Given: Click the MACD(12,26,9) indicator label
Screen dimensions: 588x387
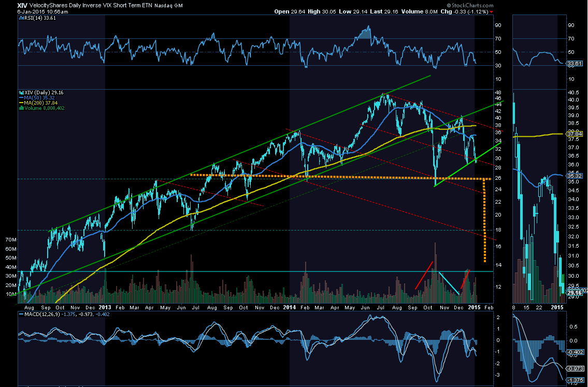Looking at the screenshot, I should [64, 314].
